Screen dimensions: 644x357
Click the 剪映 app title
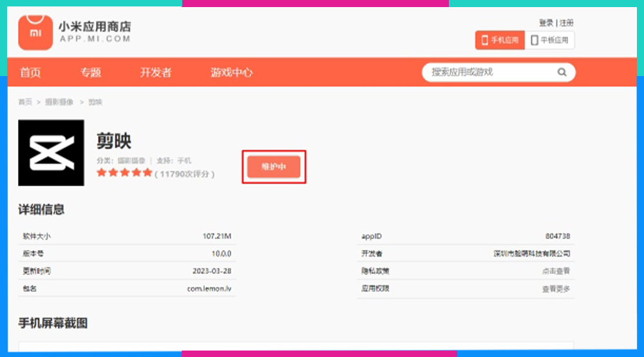(114, 141)
